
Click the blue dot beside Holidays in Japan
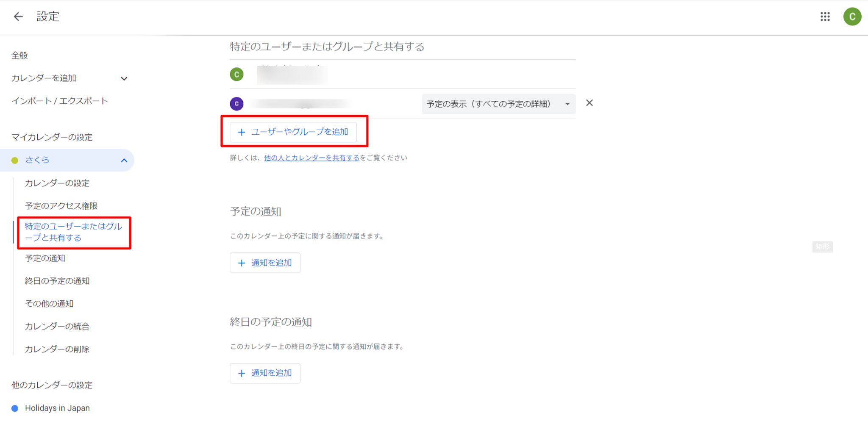pyautogui.click(x=15, y=408)
